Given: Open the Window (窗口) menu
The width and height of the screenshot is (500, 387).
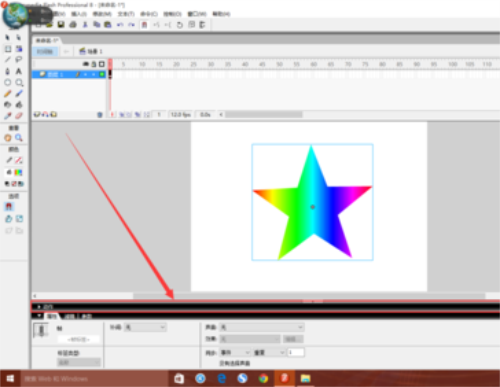Looking at the screenshot, I should (x=197, y=14).
